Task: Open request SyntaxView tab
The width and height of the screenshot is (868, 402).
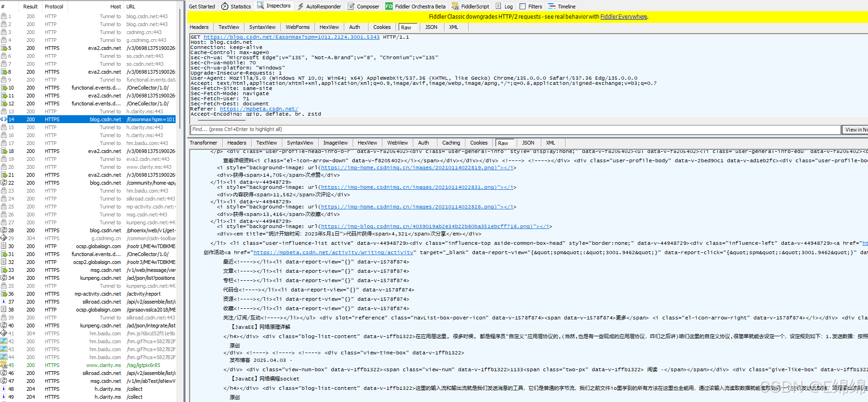Action: click(262, 27)
